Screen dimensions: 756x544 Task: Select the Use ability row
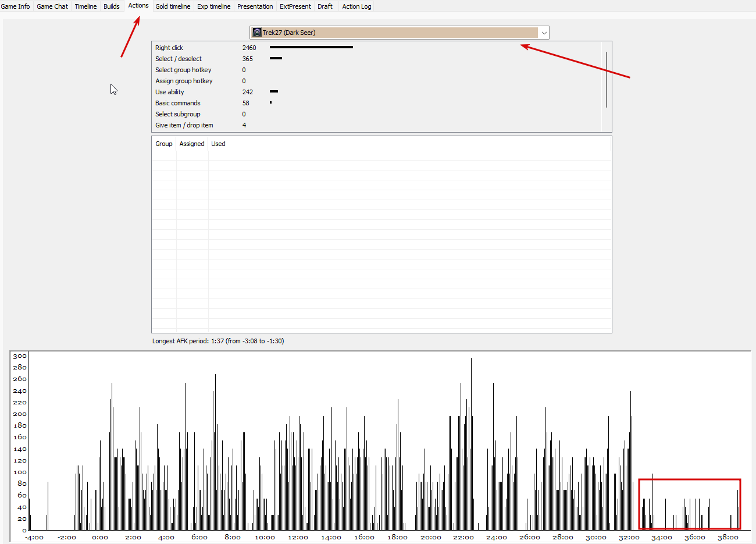[376, 92]
